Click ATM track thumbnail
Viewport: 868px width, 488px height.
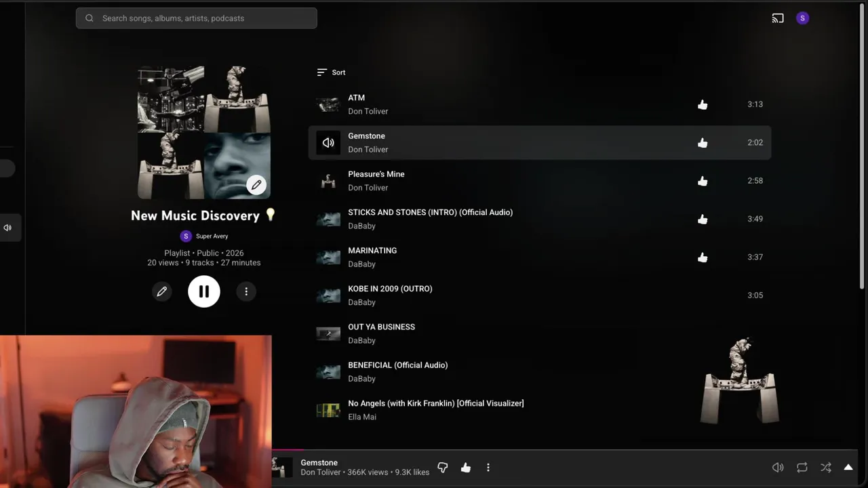[x=328, y=104]
